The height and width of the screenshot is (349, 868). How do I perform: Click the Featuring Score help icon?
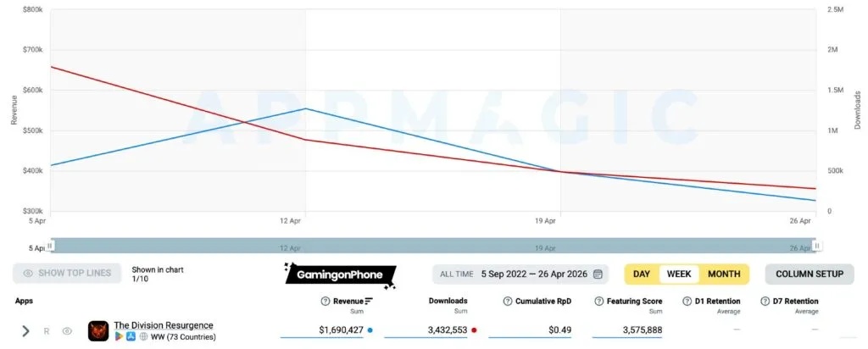(x=598, y=302)
